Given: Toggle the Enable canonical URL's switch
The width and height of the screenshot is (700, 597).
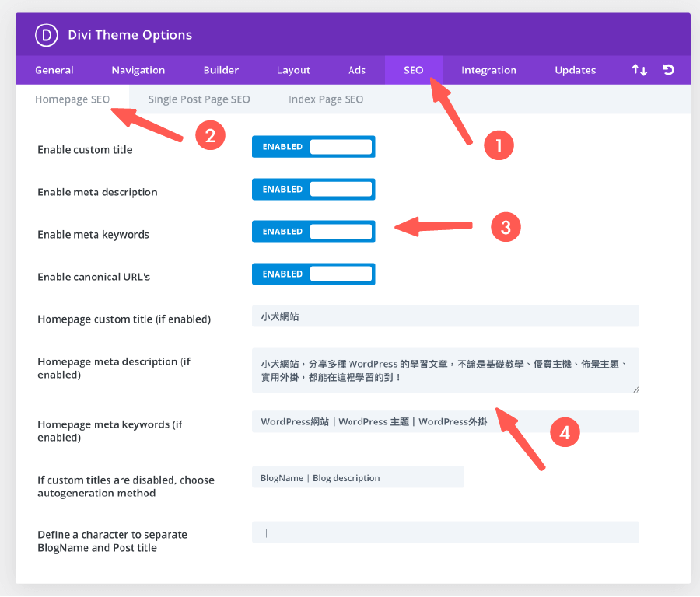Looking at the screenshot, I should [313, 274].
